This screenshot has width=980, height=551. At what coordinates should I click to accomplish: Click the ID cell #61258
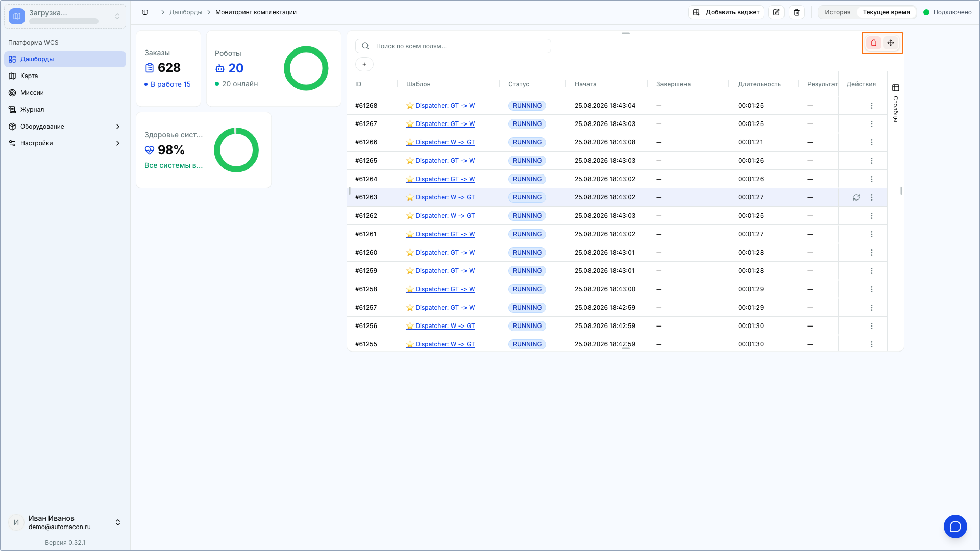(366, 289)
